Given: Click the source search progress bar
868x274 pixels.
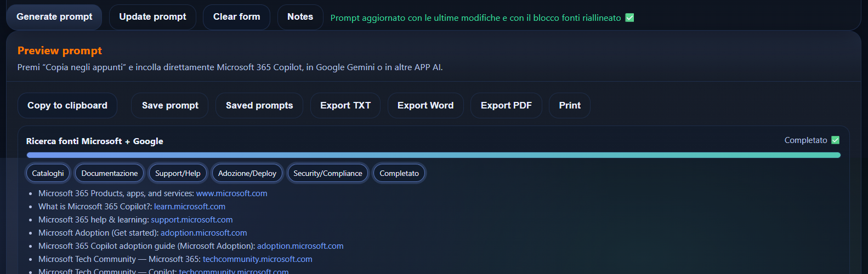Looking at the screenshot, I should tap(433, 155).
